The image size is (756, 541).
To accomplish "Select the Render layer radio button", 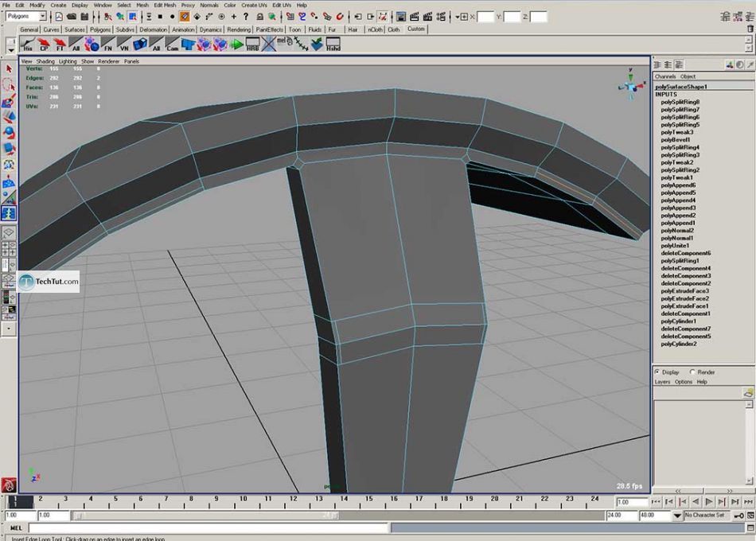I will pos(692,372).
